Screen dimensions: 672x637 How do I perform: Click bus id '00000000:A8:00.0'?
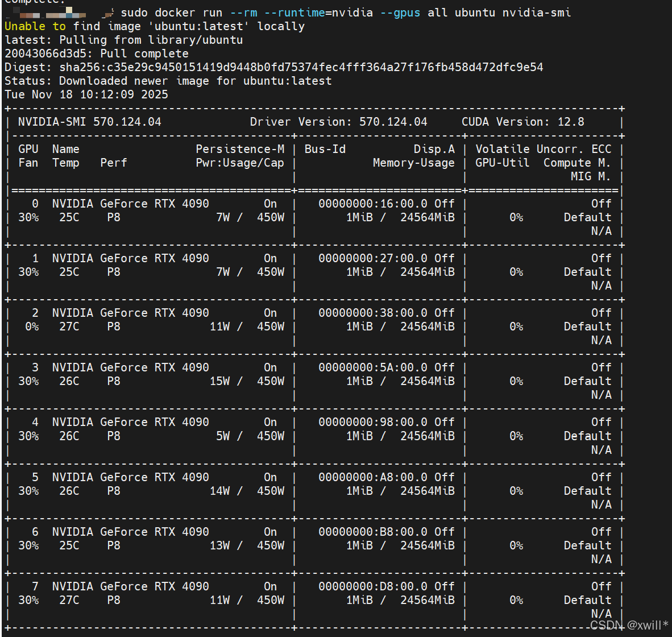373,477
